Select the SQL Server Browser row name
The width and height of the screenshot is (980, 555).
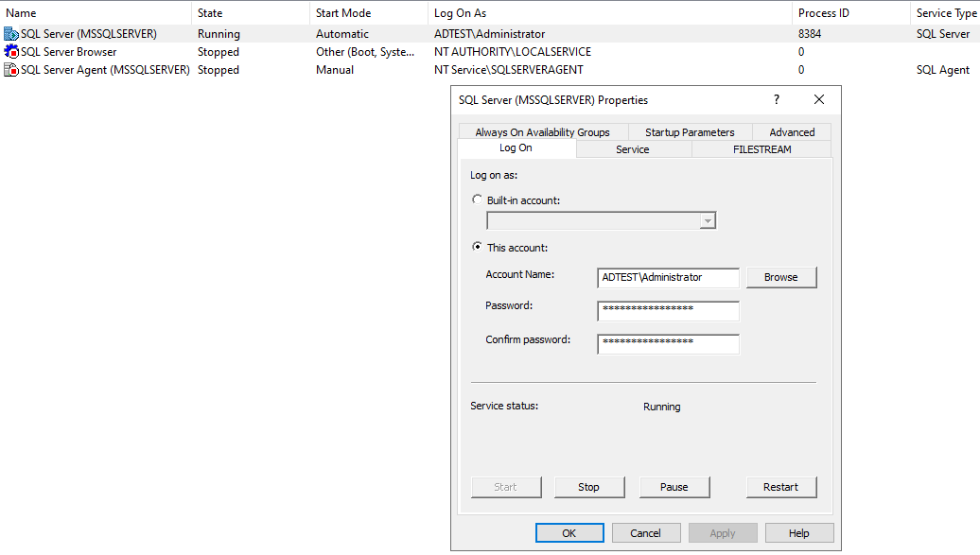(69, 52)
